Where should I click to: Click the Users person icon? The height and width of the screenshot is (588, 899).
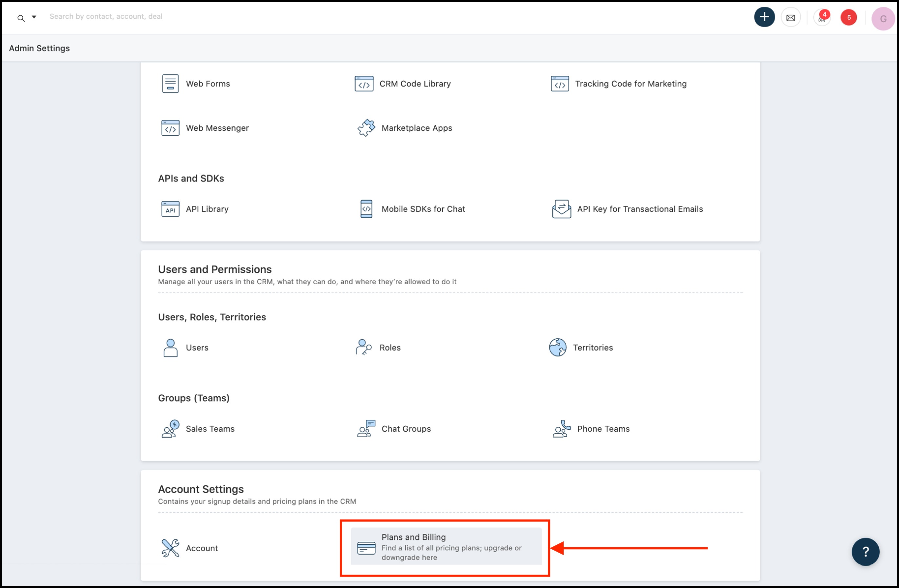(170, 347)
